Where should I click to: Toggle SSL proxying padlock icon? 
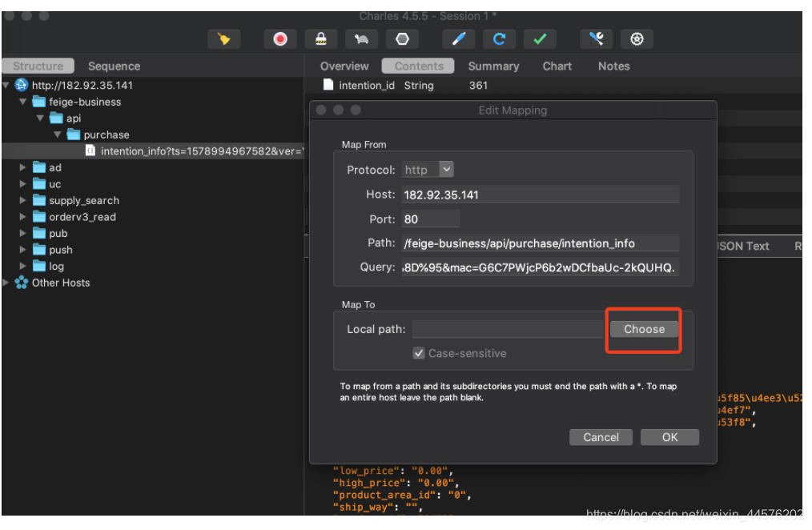[321, 39]
